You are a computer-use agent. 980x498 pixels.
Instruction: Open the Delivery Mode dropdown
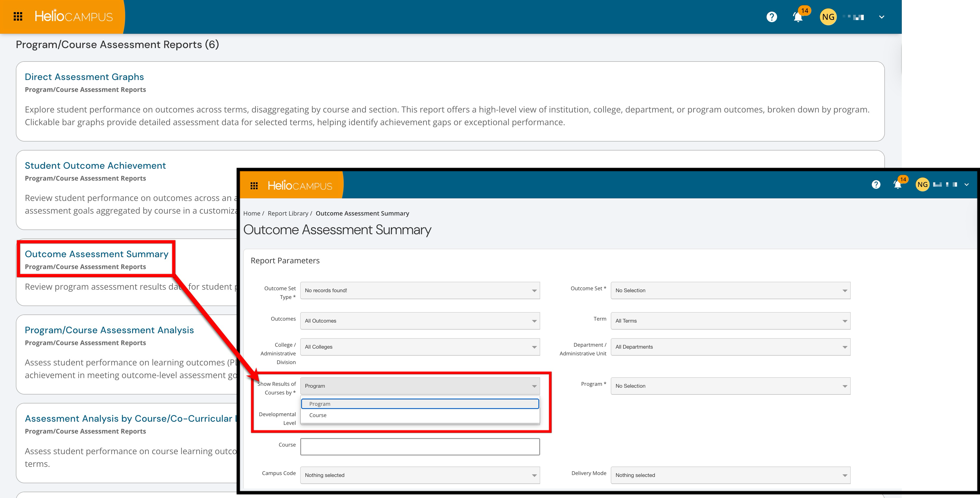coord(730,475)
